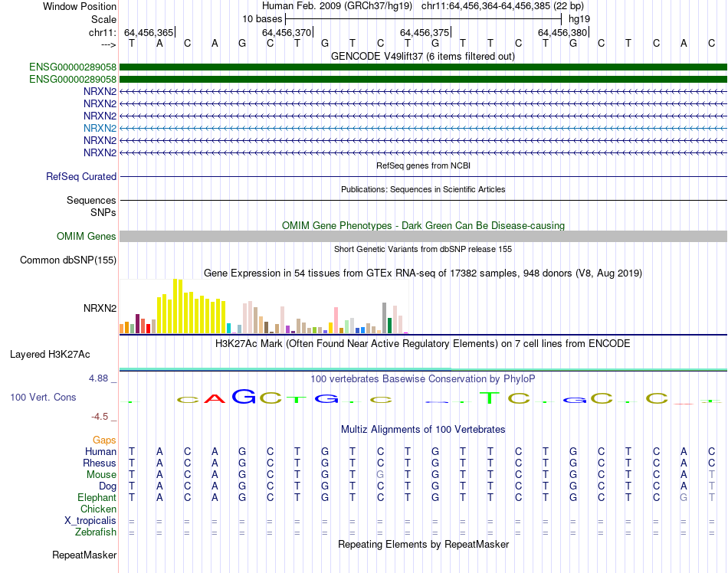Click the Scale label
This screenshot has width=728, height=573.
[x=103, y=19]
